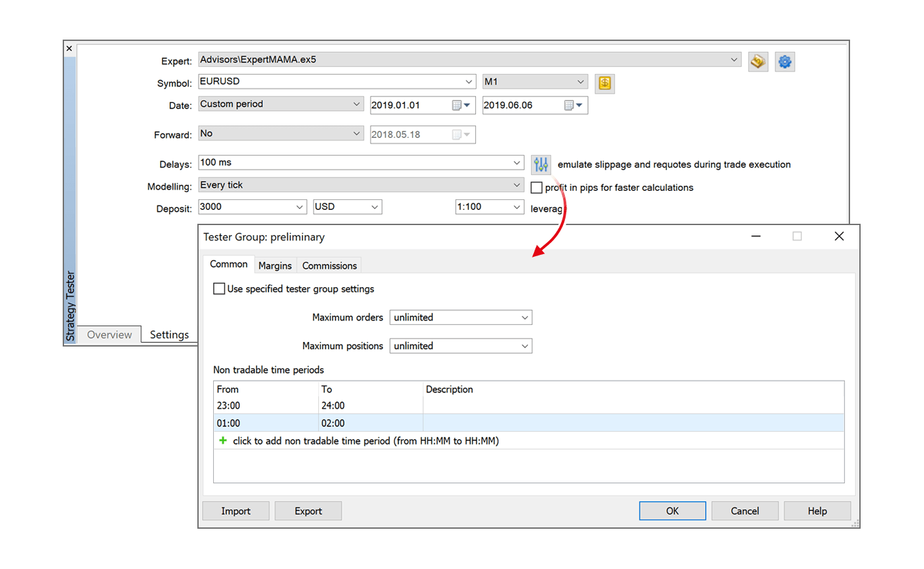
Task: Switch to the Margins tab
Action: tap(275, 265)
